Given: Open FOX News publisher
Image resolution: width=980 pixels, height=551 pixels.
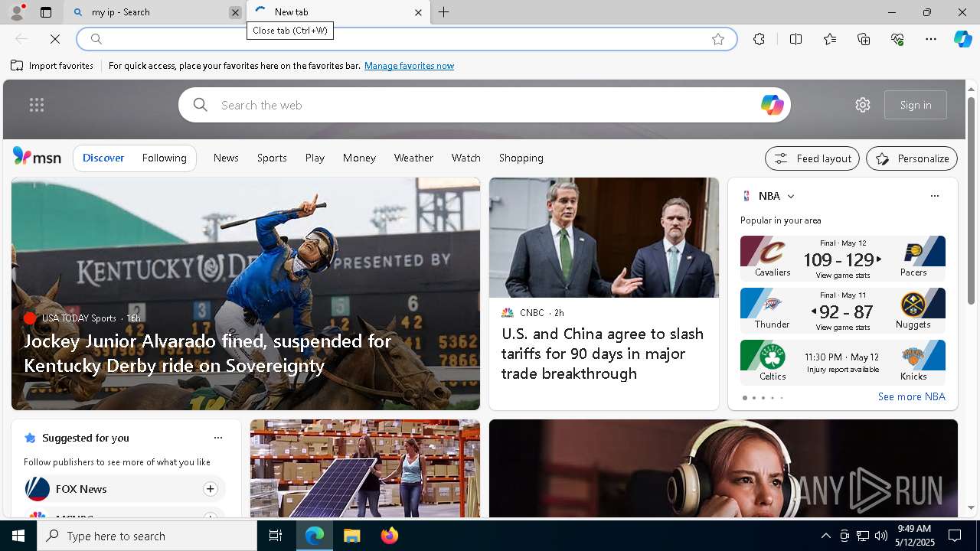Looking at the screenshot, I should point(80,489).
